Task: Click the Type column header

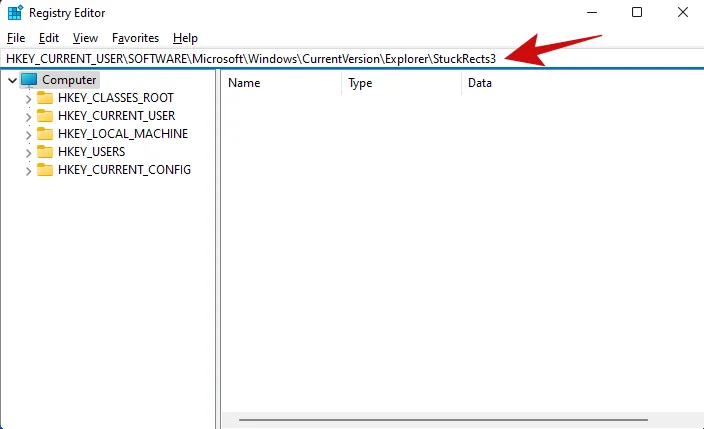Action: [x=360, y=83]
